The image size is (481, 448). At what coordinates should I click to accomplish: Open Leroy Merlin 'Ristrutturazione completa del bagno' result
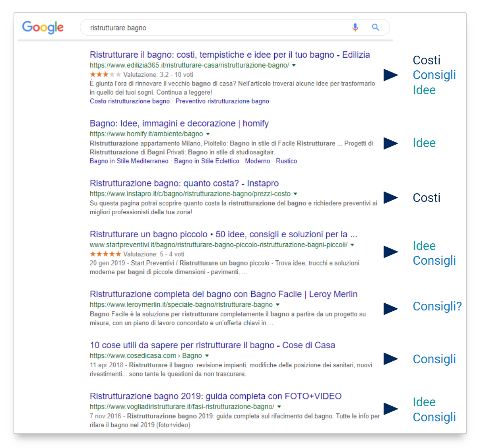(x=223, y=294)
